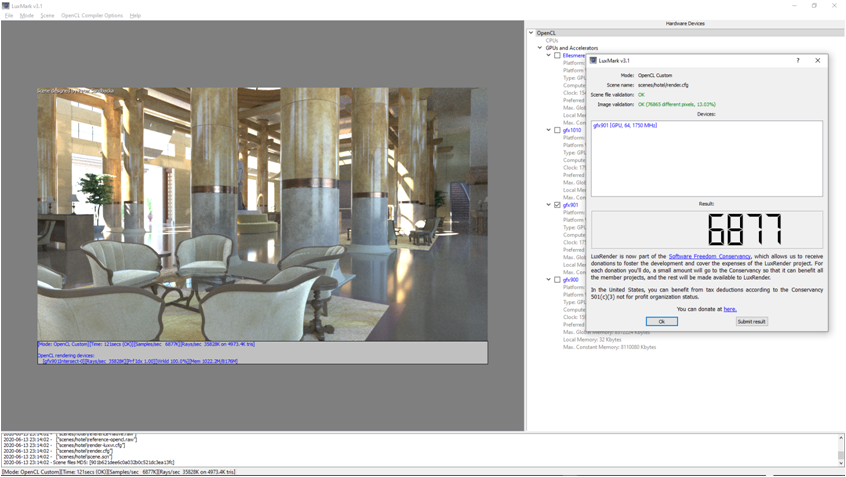Open the Help menu

[135, 16]
